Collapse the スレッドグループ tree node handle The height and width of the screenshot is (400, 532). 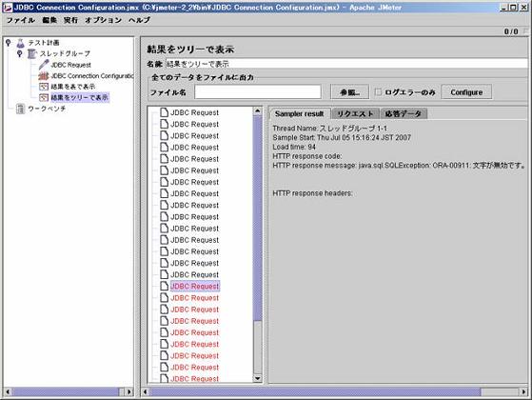(20, 53)
